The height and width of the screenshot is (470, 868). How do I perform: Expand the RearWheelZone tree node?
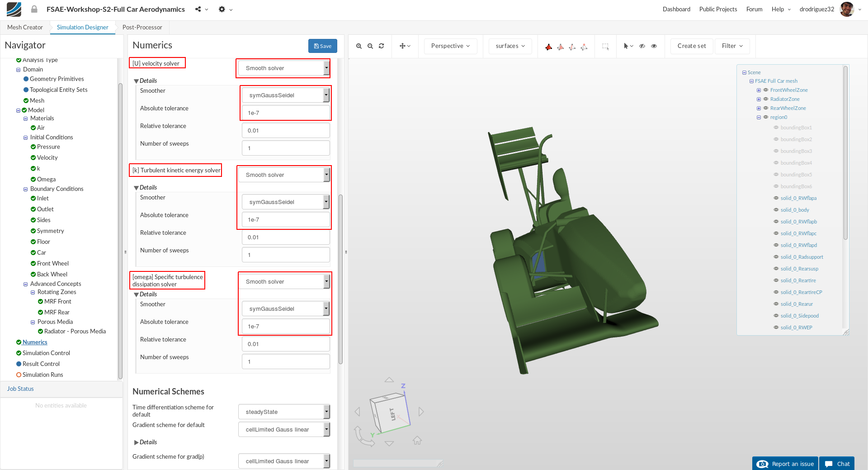[759, 108]
